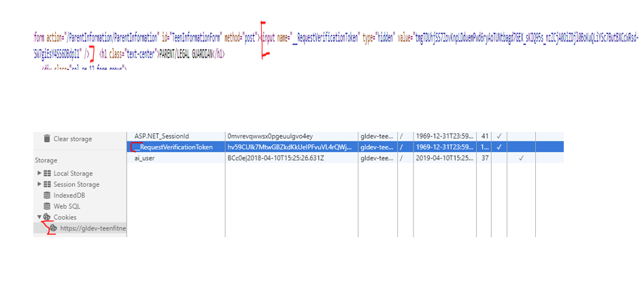Expand the Local Storage tree arrow
This screenshot has height=284, width=644.
pos(39,173)
